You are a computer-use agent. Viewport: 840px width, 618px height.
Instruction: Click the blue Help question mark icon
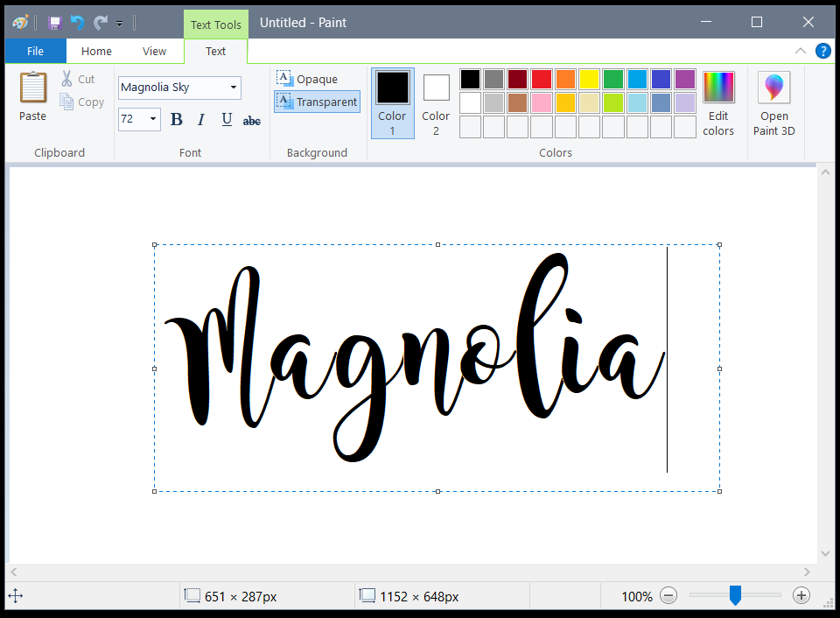click(822, 51)
